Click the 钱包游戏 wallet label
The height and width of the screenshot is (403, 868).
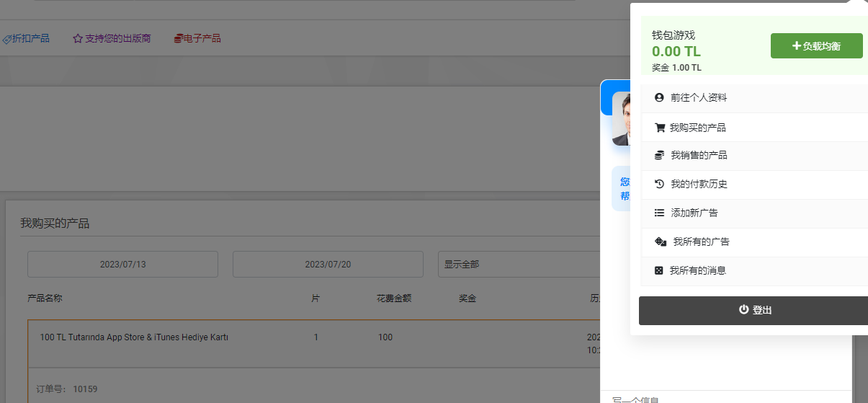click(674, 35)
